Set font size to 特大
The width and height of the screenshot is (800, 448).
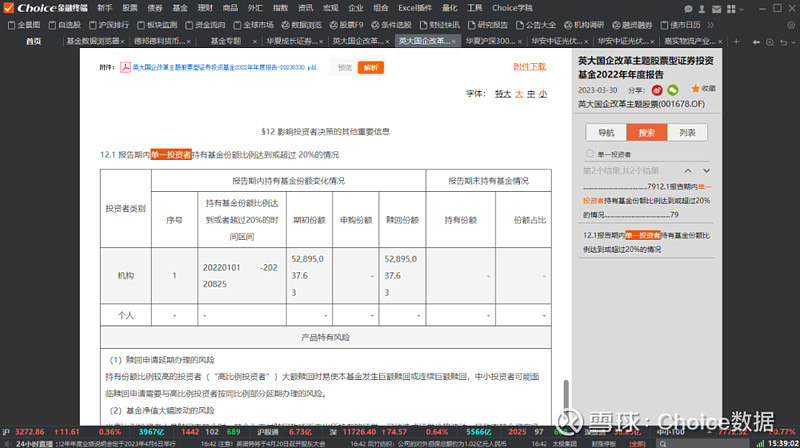pyautogui.click(x=503, y=94)
